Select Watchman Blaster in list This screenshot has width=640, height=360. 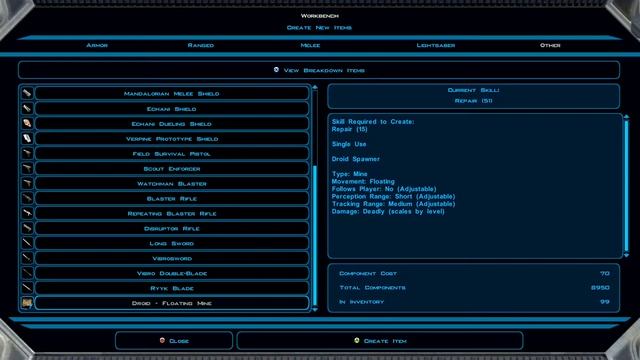[172, 183]
